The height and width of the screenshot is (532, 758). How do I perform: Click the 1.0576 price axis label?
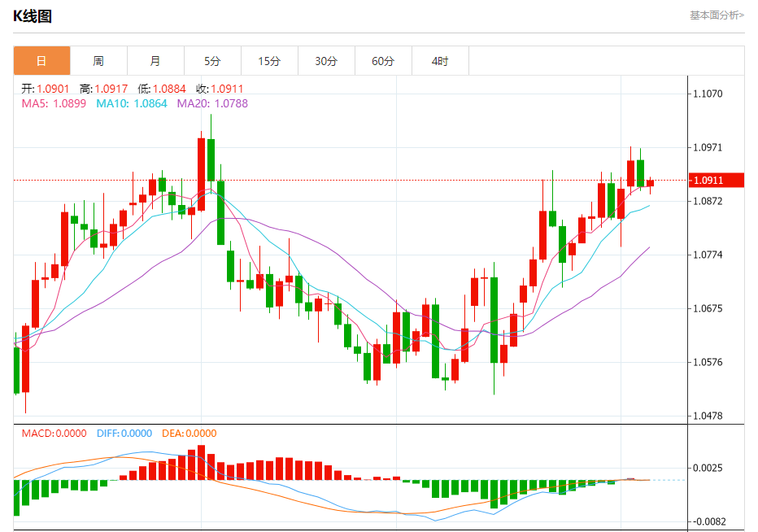point(708,362)
